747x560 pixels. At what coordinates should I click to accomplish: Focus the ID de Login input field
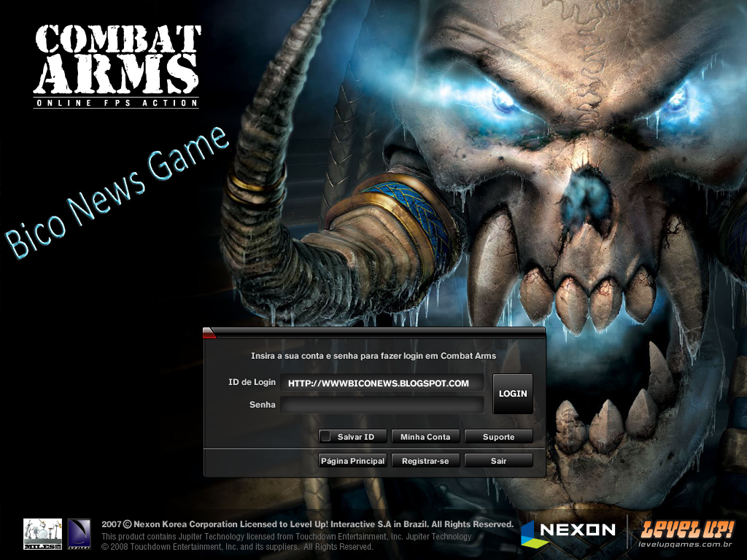coord(382,383)
